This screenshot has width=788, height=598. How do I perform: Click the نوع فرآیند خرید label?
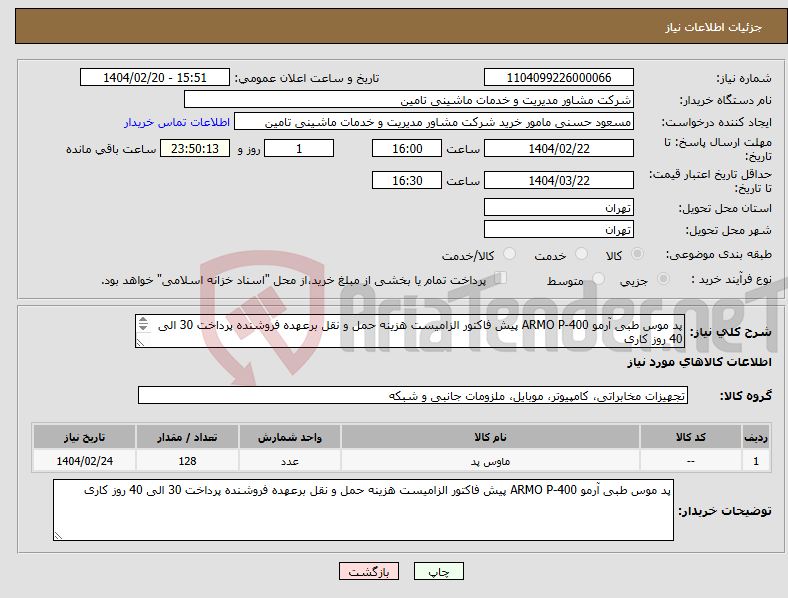(x=732, y=279)
